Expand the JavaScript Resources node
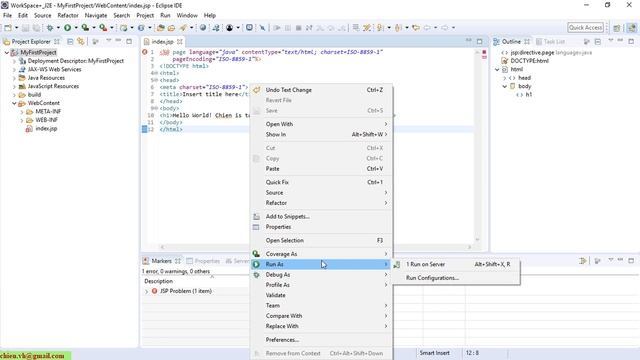This screenshot has height=360, width=640. click(x=14, y=86)
